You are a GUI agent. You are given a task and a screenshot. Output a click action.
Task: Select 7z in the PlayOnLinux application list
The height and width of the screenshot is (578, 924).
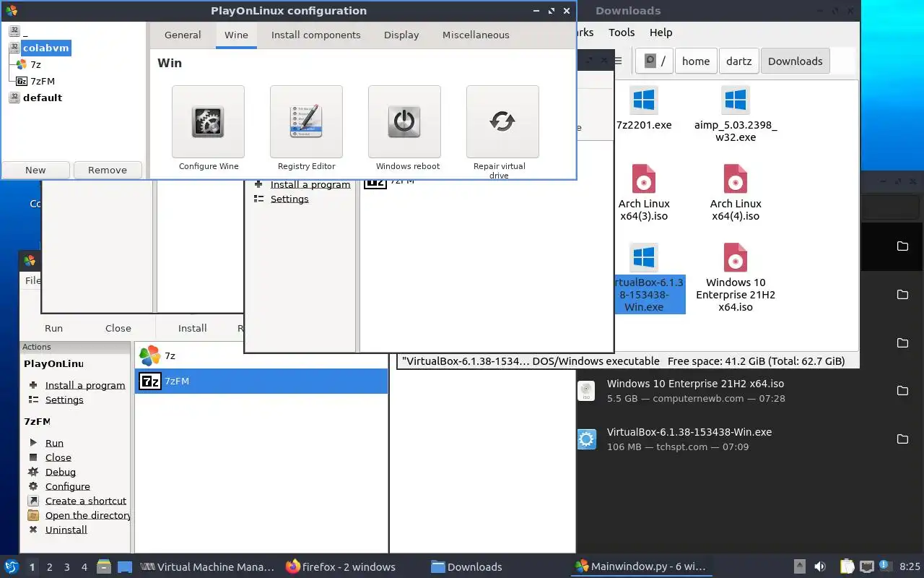point(261,355)
